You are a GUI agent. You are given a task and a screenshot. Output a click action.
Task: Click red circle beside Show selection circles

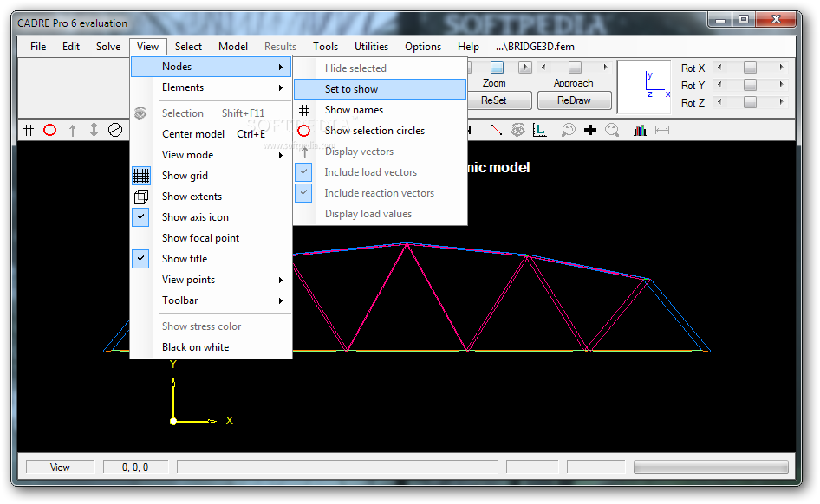pyautogui.click(x=304, y=131)
